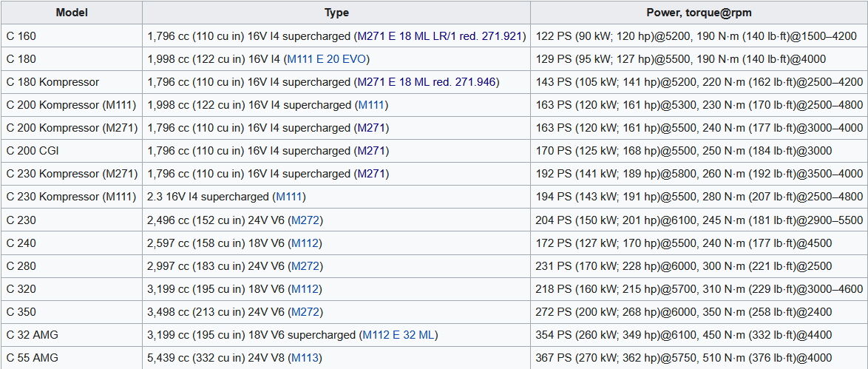Click the 367 PS (270 kW; 362 hp)@5750 power cell
The height and width of the screenshot is (369, 868).
click(699, 359)
